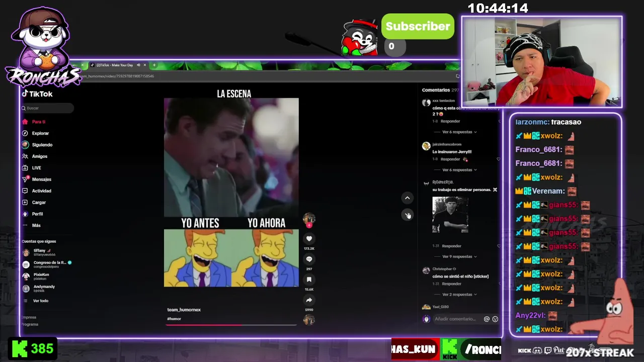Expand Ver 2 respuestas under Christopher
644x362 pixels.
pyautogui.click(x=459, y=295)
